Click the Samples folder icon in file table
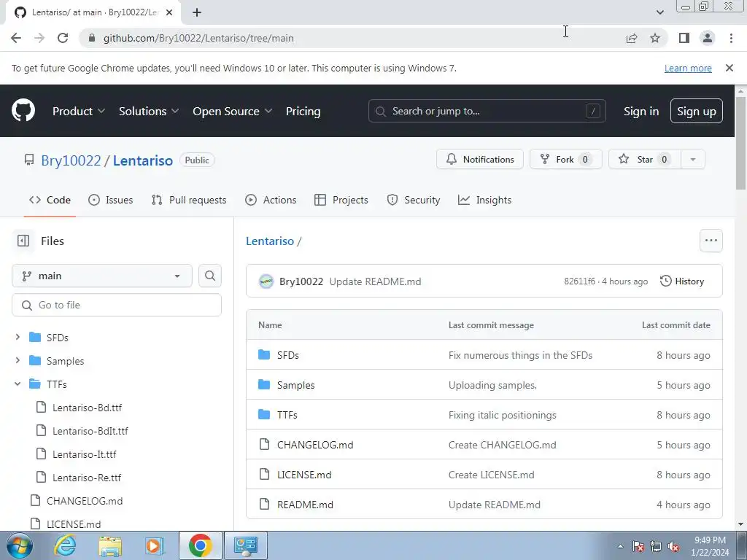 (264, 385)
